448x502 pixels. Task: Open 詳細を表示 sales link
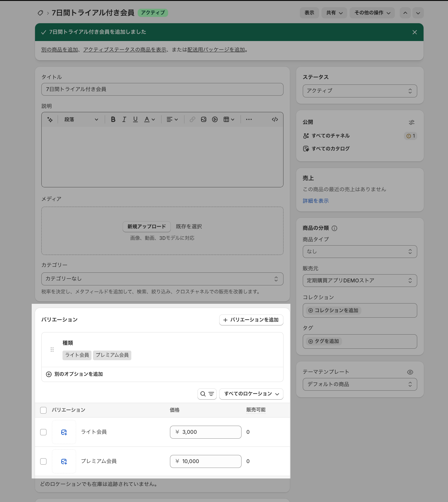click(x=316, y=201)
